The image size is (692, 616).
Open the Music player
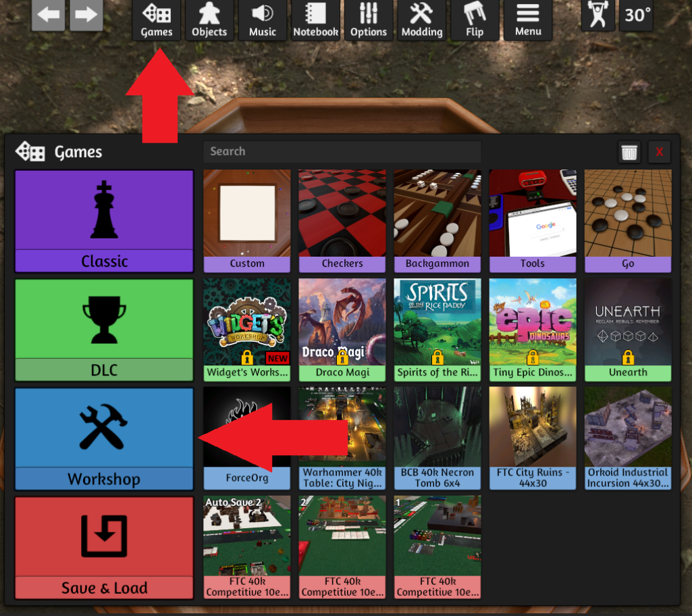pyautogui.click(x=262, y=20)
